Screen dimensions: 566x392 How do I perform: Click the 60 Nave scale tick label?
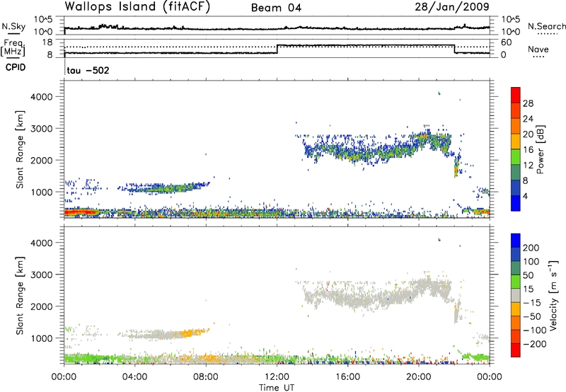pyautogui.click(x=507, y=42)
